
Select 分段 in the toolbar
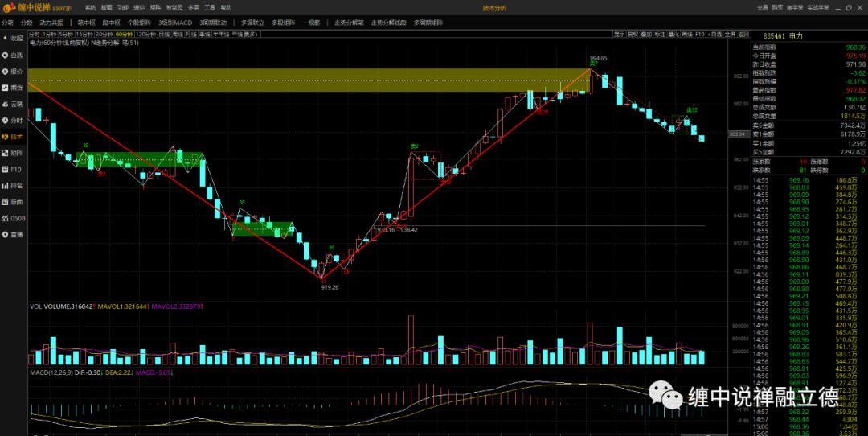click(27, 23)
